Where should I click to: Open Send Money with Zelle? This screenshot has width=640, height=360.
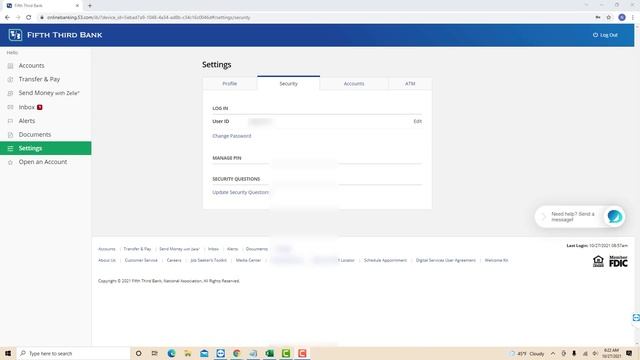(49, 93)
